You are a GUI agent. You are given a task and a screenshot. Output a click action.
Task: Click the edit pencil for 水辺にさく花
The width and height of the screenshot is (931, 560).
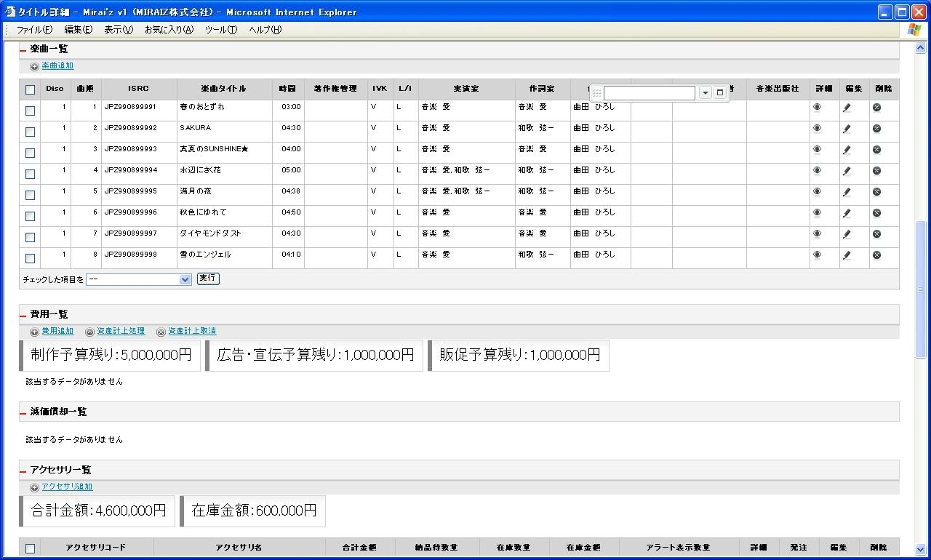pyautogui.click(x=847, y=171)
